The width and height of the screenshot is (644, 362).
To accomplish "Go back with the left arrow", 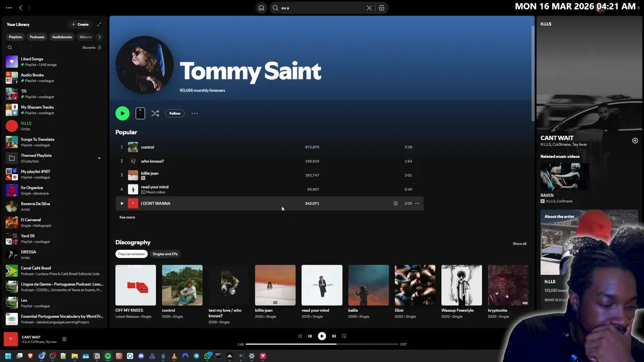I will tap(21, 8).
